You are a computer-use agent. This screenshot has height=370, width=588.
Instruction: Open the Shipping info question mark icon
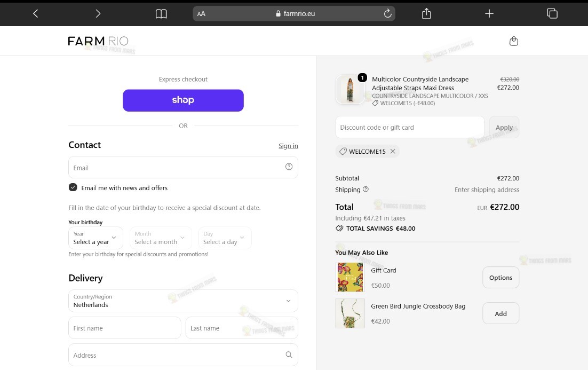click(x=365, y=190)
